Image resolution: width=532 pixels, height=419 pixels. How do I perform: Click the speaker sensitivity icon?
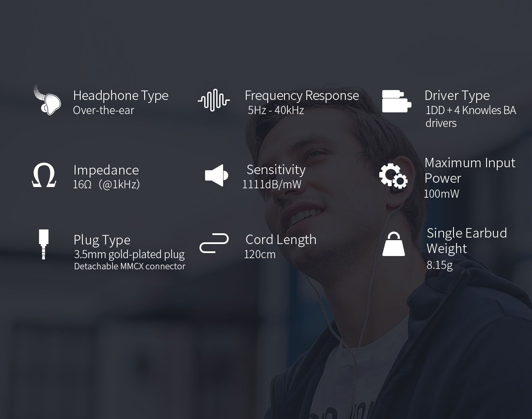[217, 175]
